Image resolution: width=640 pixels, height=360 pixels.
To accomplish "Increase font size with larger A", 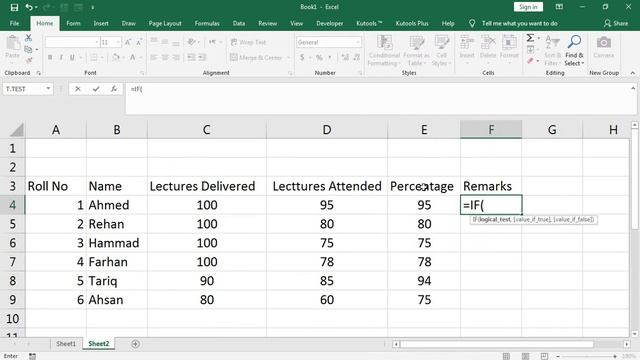I will coord(128,42).
